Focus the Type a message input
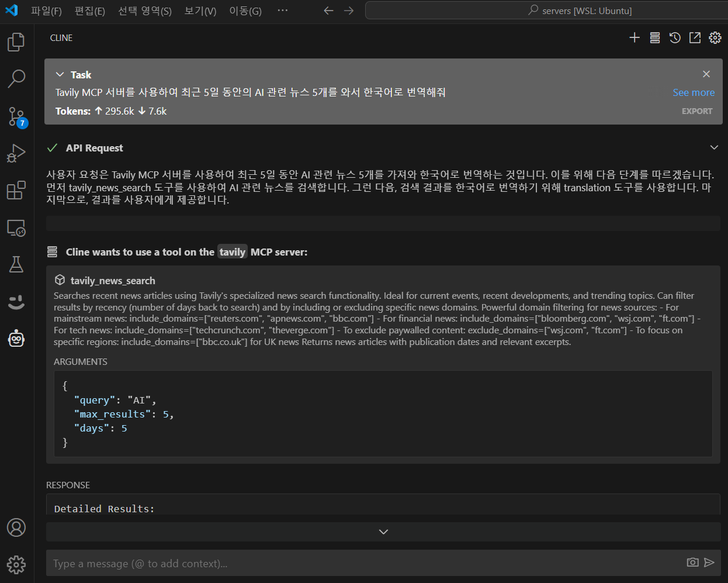Image resolution: width=728 pixels, height=583 pixels. (365, 564)
